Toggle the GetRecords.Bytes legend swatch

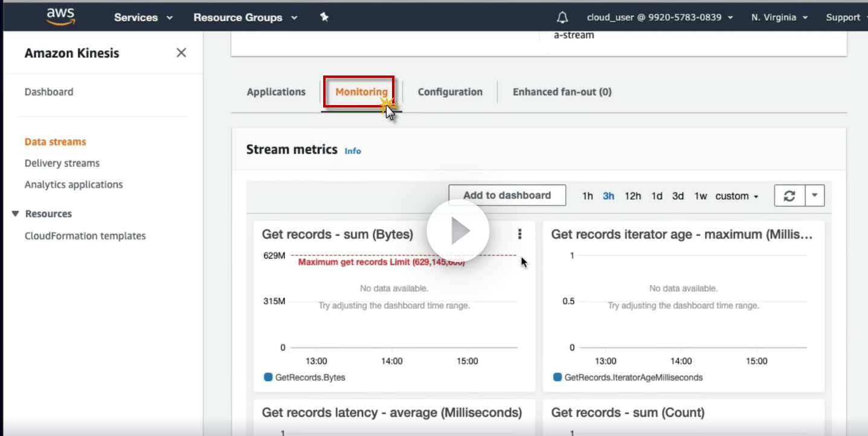click(268, 377)
